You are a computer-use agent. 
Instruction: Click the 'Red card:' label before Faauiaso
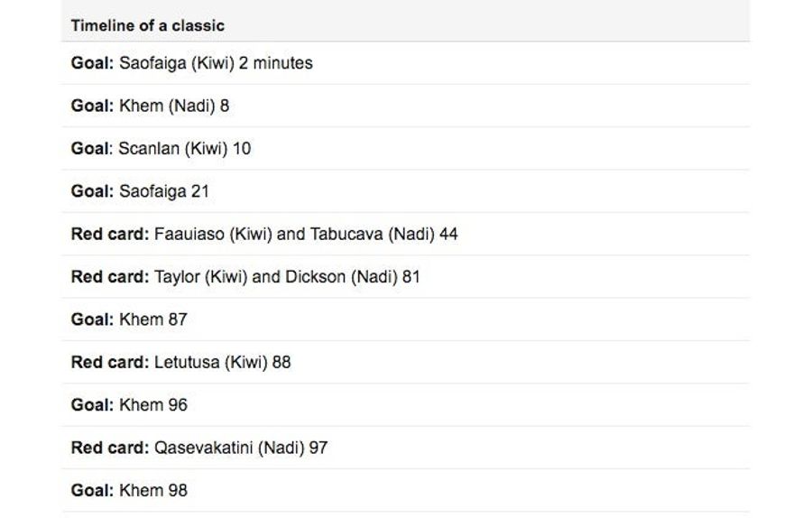coord(110,234)
